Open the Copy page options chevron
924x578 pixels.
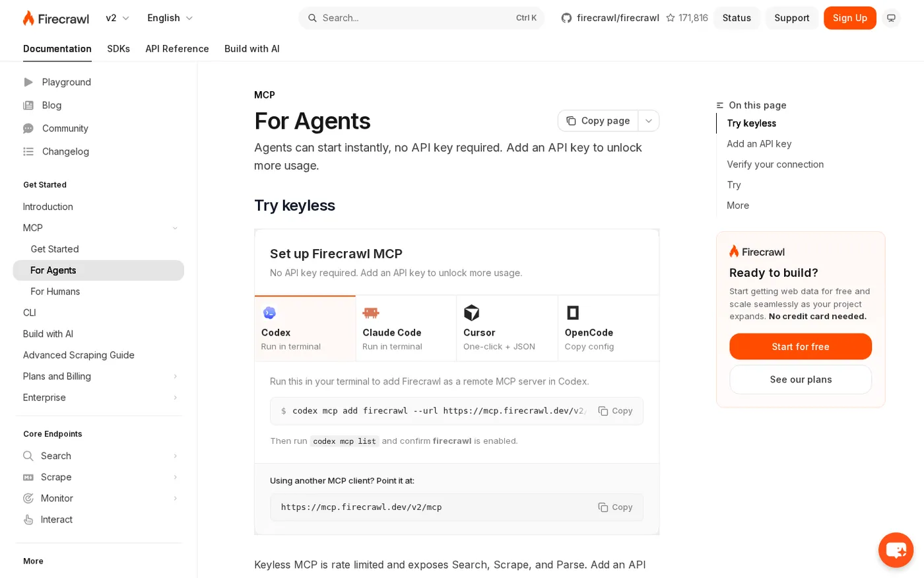(x=649, y=121)
